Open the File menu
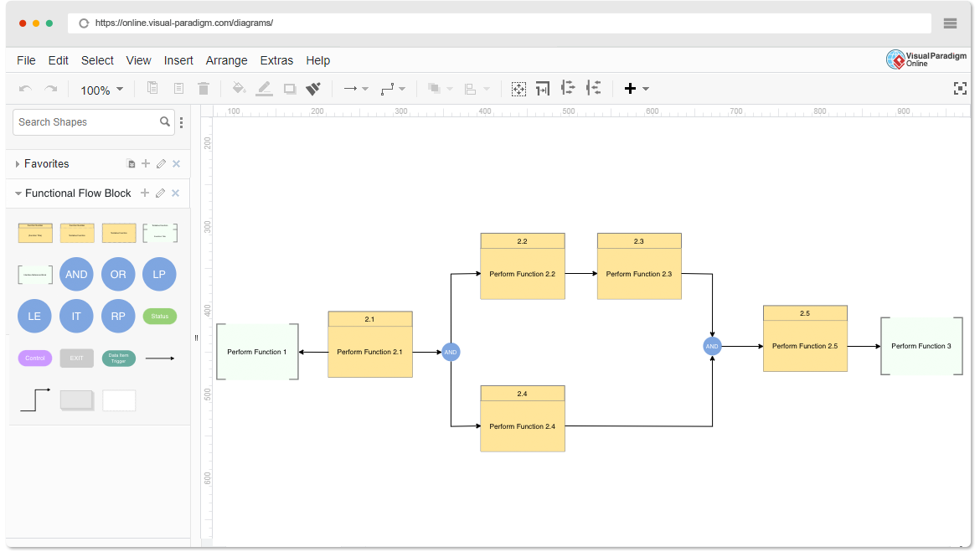The width and height of the screenshot is (980, 557). click(26, 60)
